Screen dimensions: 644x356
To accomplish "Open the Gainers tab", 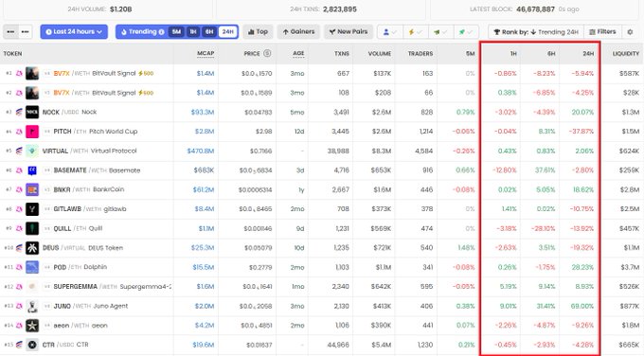I will (298, 31).
